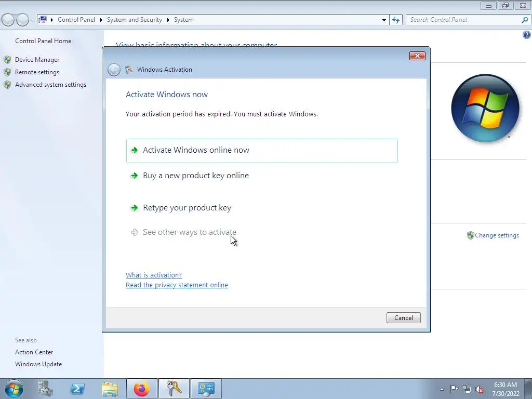Select Control Panel in the breadcrumb
The width and height of the screenshot is (532, 399).
point(76,20)
